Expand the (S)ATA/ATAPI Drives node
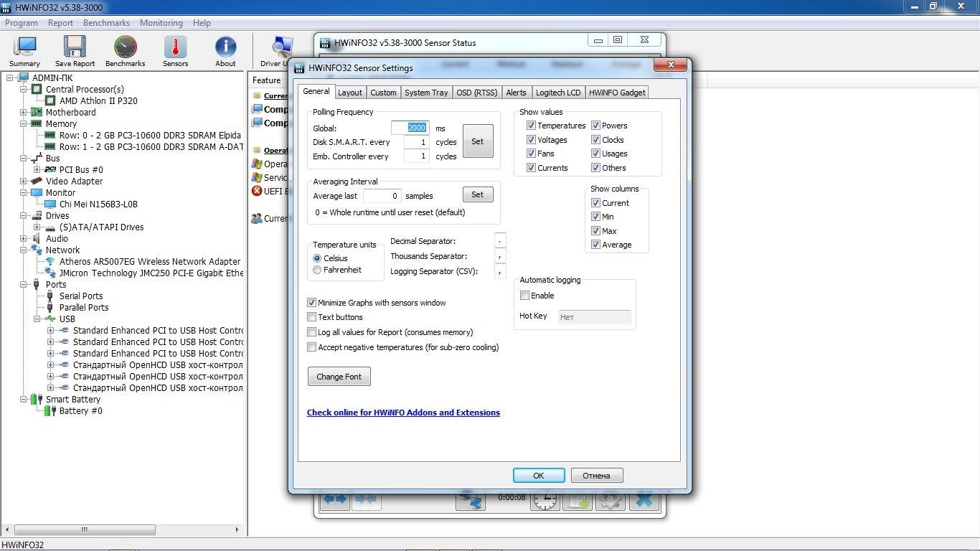This screenshot has width=980, height=551. tap(37, 227)
